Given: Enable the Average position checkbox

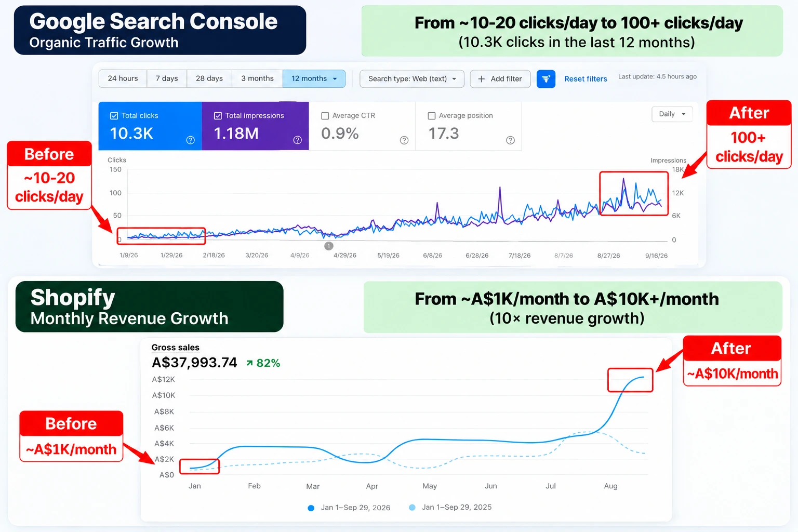Looking at the screenshot, I should pyautogui.click(x=432, y=116).
